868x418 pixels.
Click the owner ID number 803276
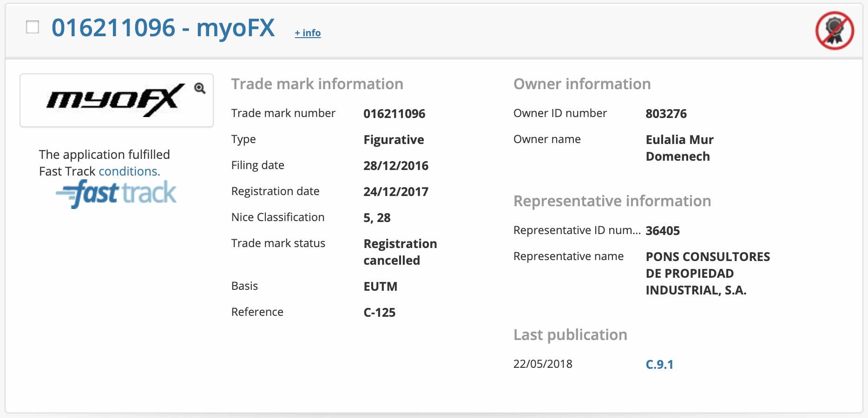[x=666, y=114]
